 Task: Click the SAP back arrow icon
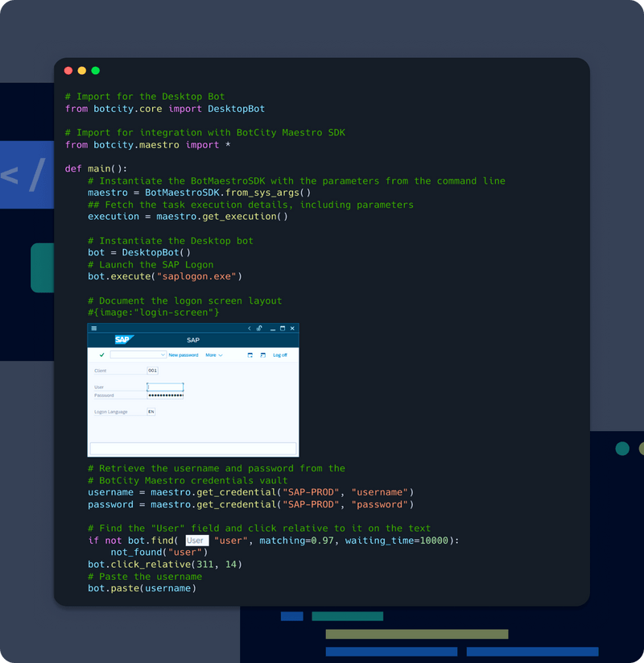(x=249, y=329)
